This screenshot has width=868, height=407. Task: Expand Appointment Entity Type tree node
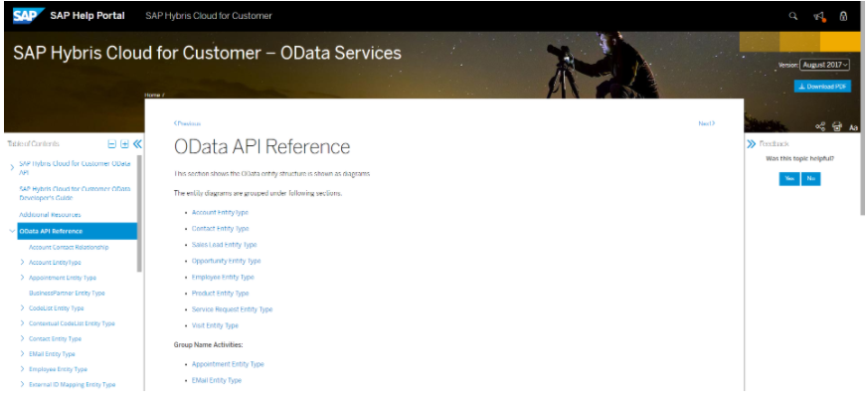click(22, 278)
